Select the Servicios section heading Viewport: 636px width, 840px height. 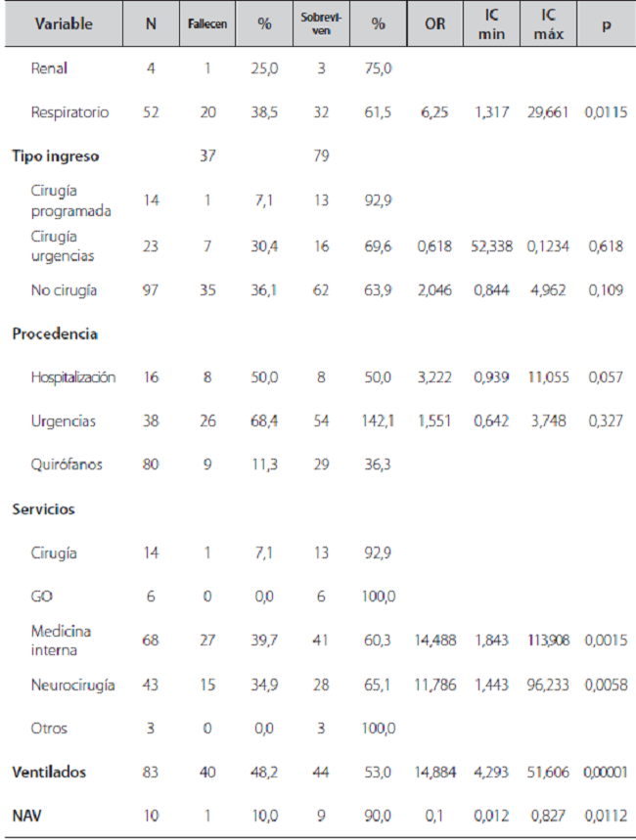44,509
